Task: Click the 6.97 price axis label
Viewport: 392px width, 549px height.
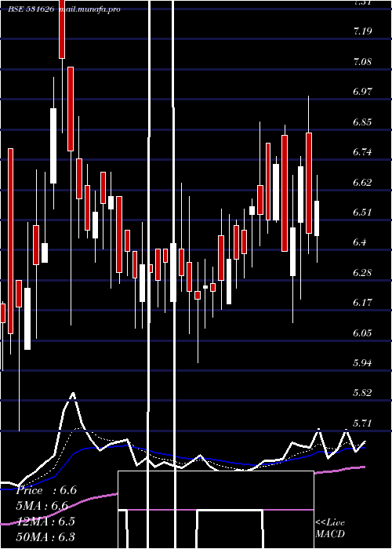Action: pos(362,92)
